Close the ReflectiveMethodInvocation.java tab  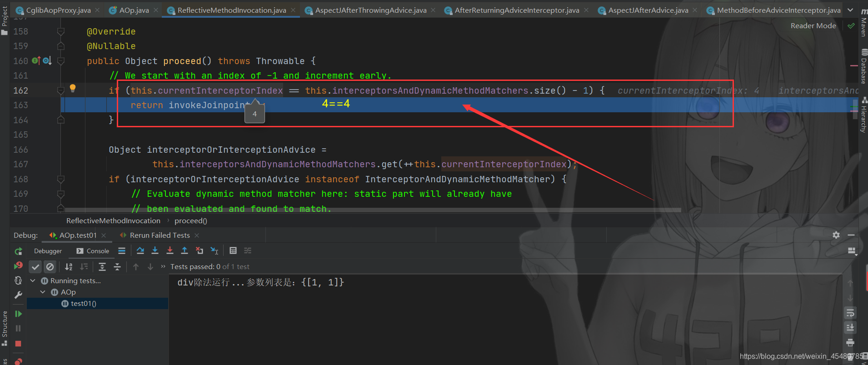(293, 10)
